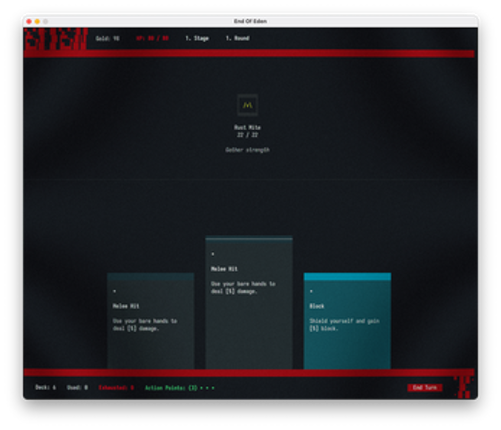Click the enemy health '22 / 22' text
501x430 pixels.
[247, 135]
